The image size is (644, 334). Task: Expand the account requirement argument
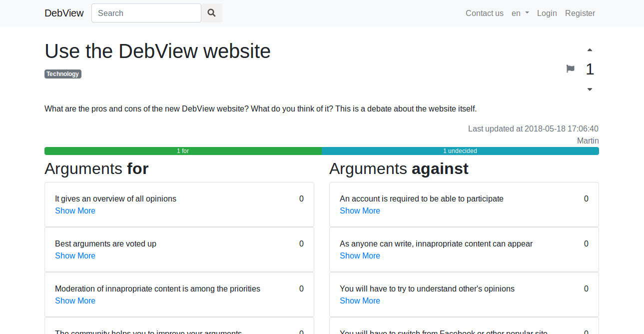pyautogui.click(x=360, y=210)
